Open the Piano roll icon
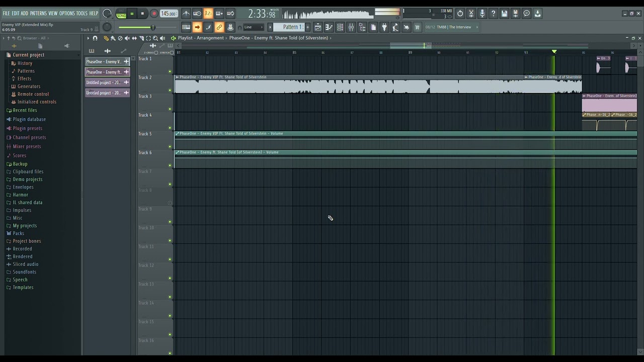Viewport: 644px width, 362px height. 329,27
